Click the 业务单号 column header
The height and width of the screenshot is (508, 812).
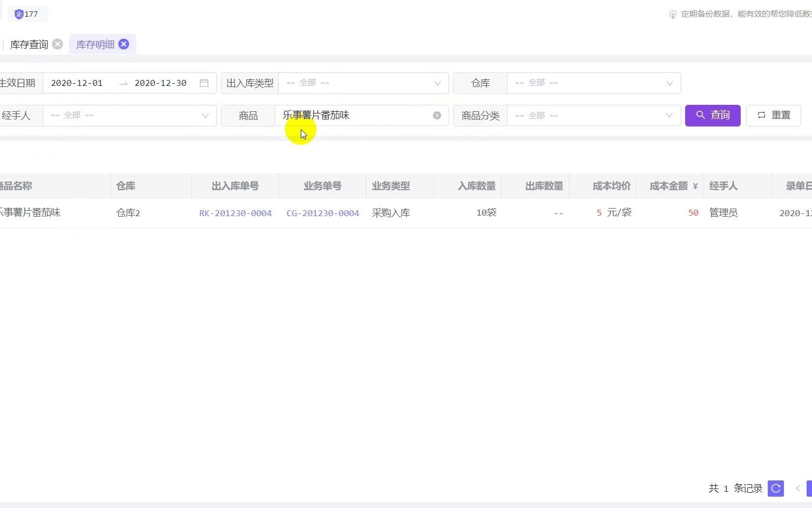click(322, 186)
